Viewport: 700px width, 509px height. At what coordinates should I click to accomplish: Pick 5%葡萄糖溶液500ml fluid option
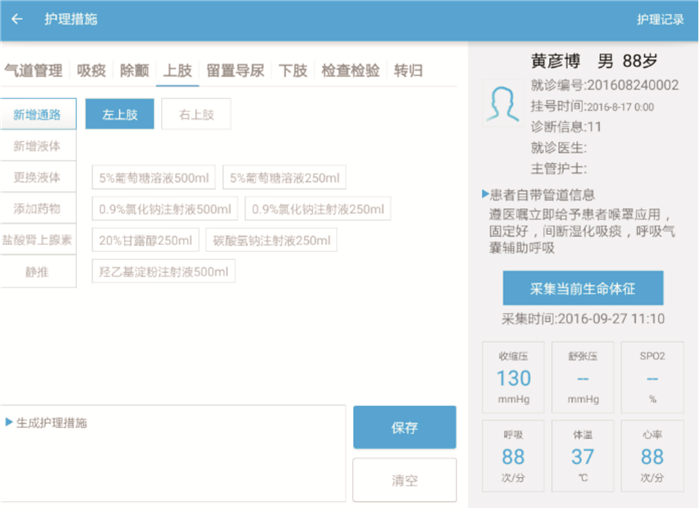click(x=154, y=178)
